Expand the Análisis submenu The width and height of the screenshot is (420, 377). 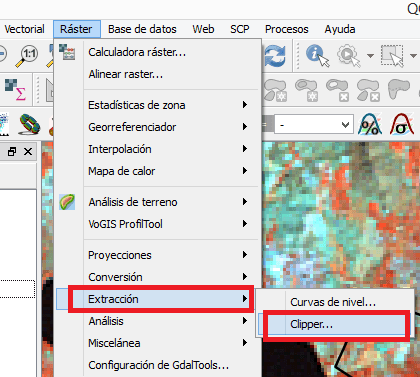(x=157, y=321)
